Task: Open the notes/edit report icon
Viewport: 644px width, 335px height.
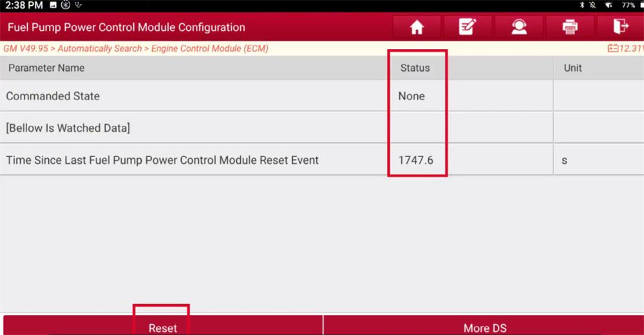Action: 468,27
